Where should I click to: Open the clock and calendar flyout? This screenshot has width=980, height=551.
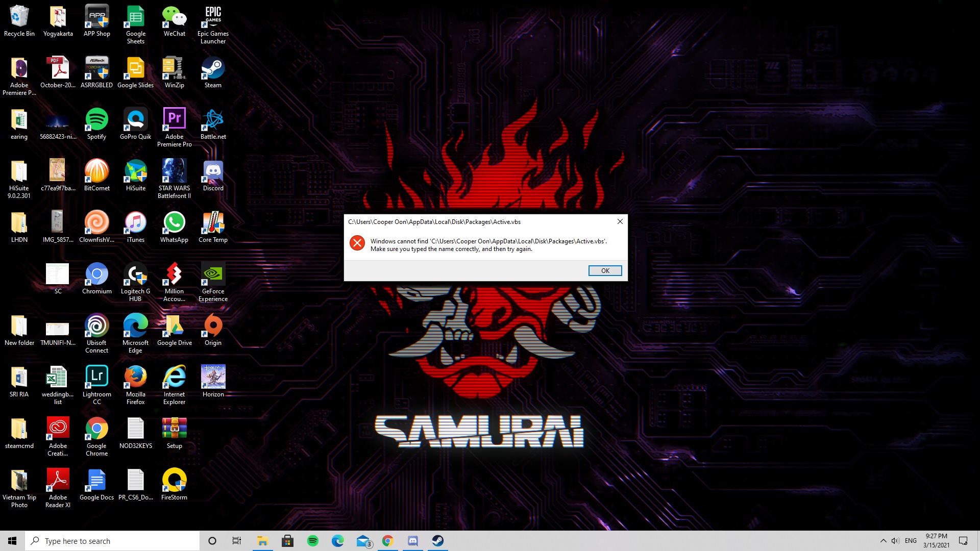pos(936,541)
